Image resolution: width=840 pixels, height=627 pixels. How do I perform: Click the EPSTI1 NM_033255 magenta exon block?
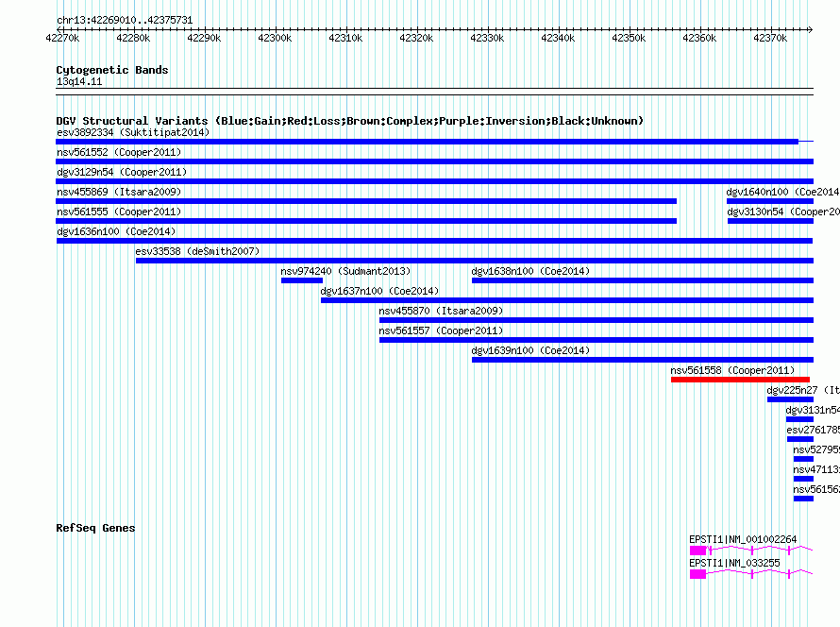coord(697,574)
